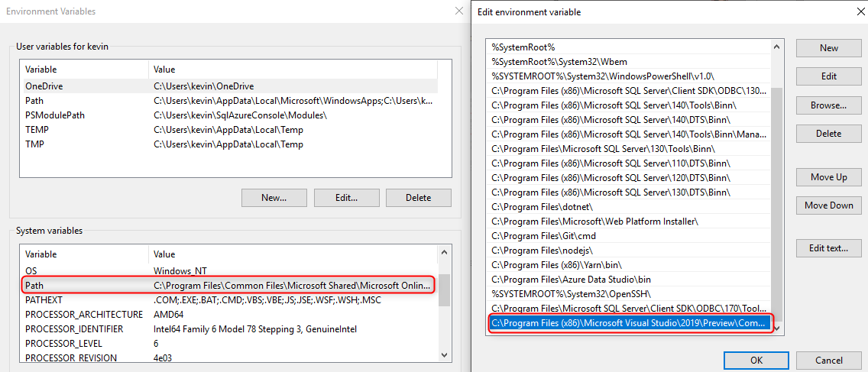Click the user Value column header
This screenshot has height=372, width=868.
pyautogui.click(x=293, y=70)
